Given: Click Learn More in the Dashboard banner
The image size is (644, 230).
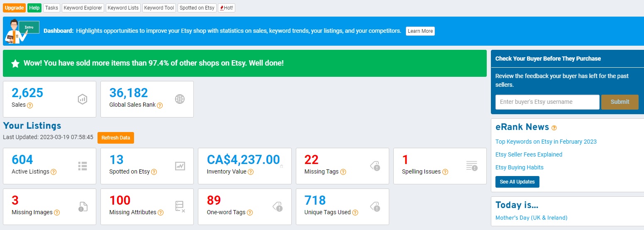Looking at the screenshot, I should (x=420, y=31).
